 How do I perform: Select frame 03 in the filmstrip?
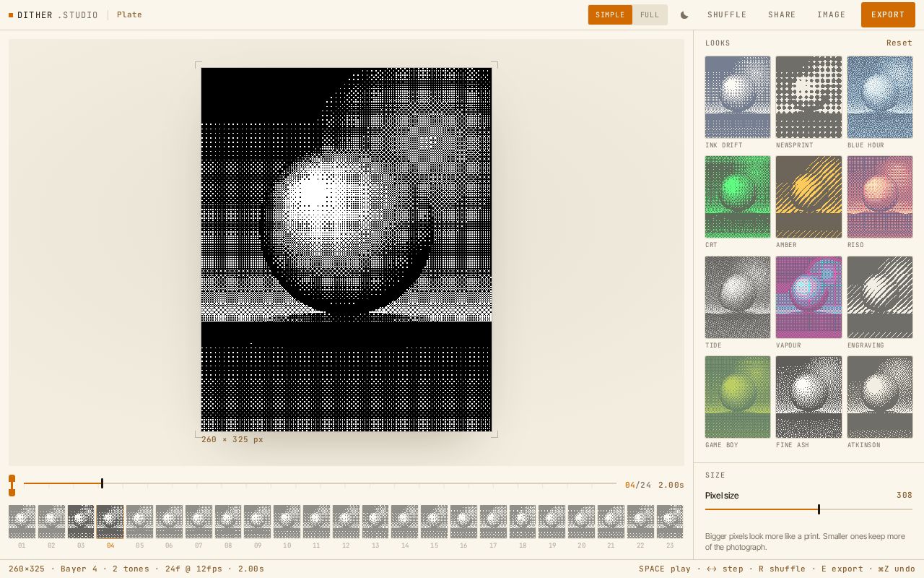tap(81, 522)
